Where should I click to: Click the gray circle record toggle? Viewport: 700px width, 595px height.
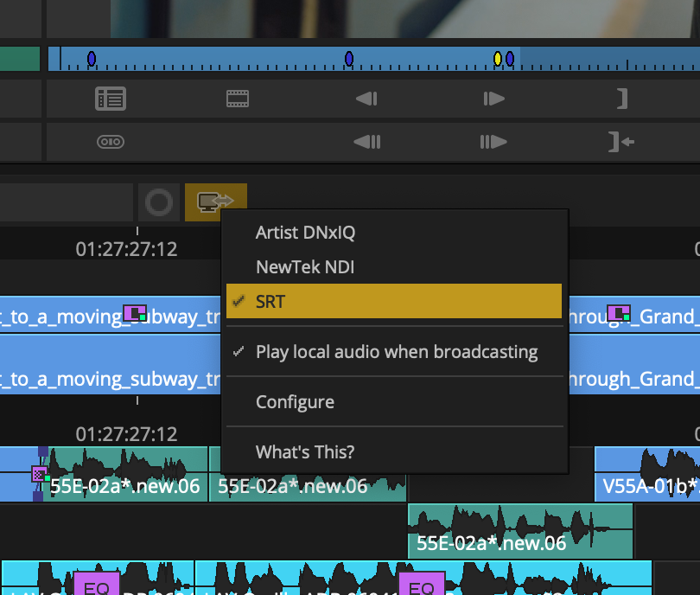tap(160, 201)
